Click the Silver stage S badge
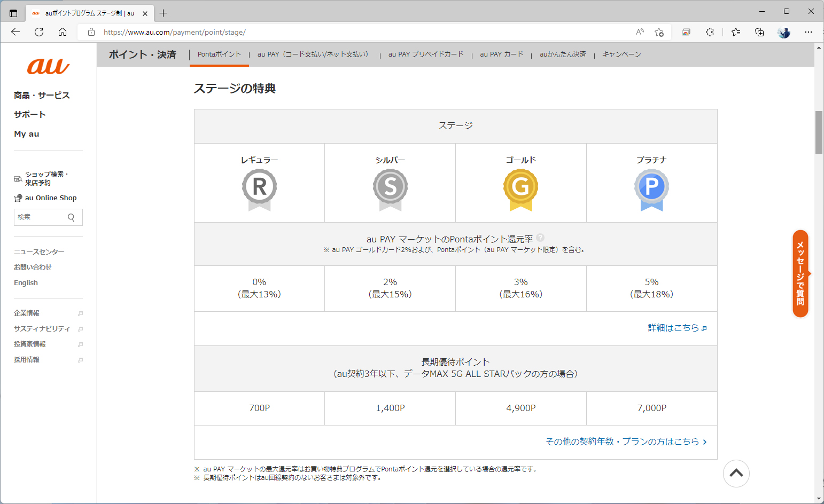Screen dimensions: 824x504 (x=390, y=190)
